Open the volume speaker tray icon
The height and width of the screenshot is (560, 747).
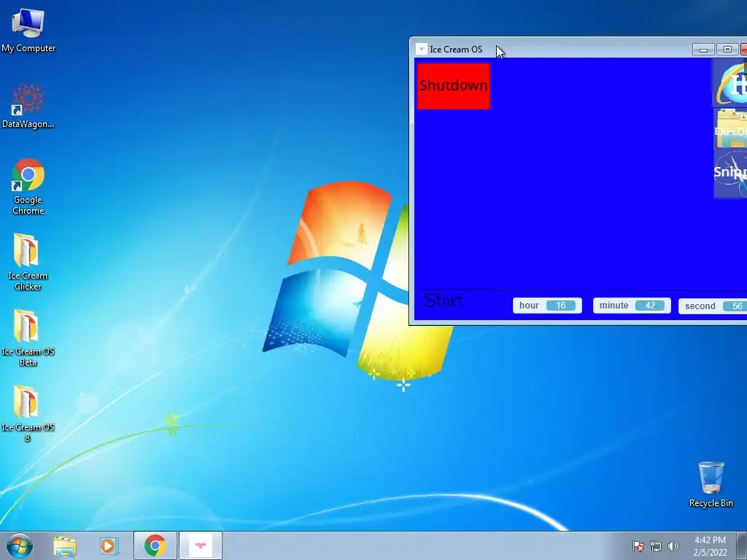click(x=673, y=546)
